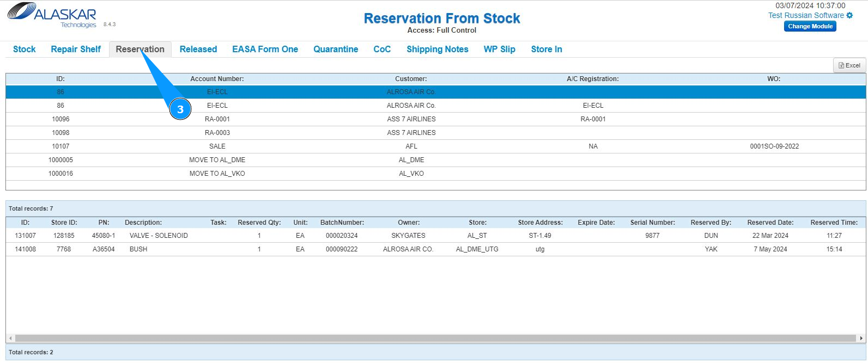Select the SALE account row for AFL
The image size is (868, 363).
[x=411, y=146]
